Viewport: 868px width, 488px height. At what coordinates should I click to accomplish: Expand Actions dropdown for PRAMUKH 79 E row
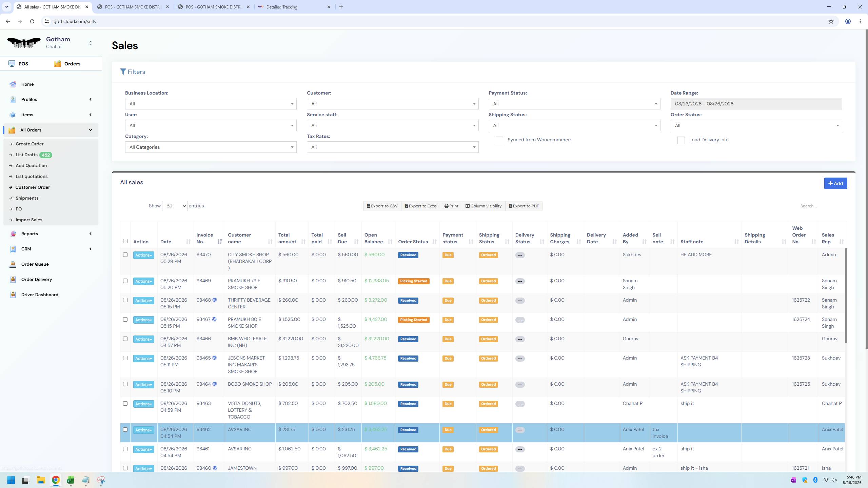(x=143, y=281)
